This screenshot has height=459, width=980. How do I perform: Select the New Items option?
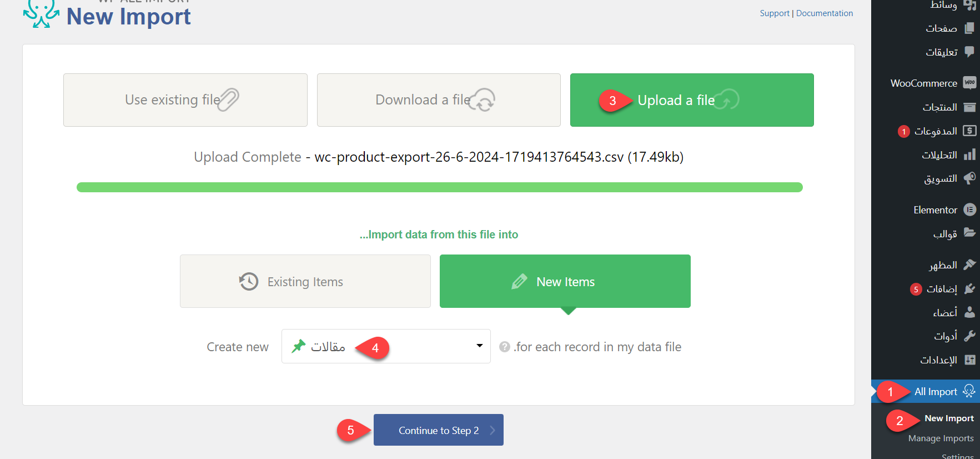565,282
